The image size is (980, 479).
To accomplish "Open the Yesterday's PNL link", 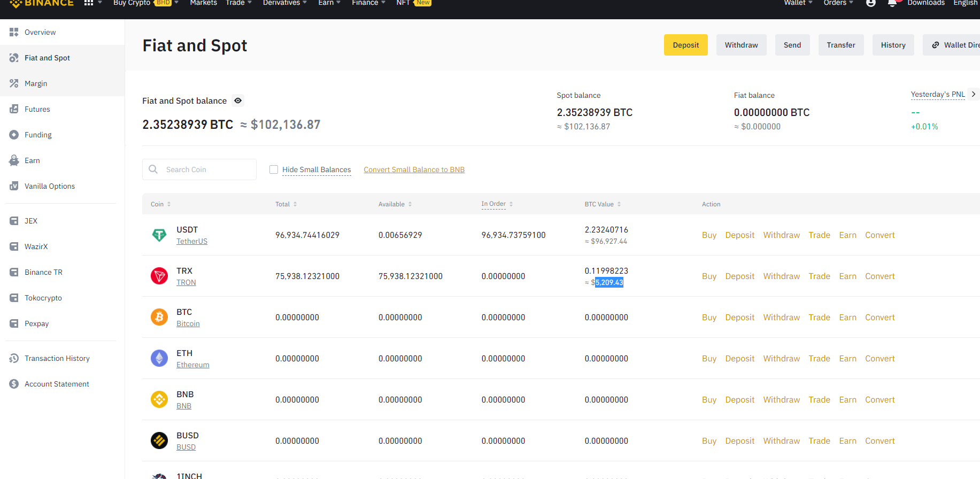I will [x=938, y=95].
